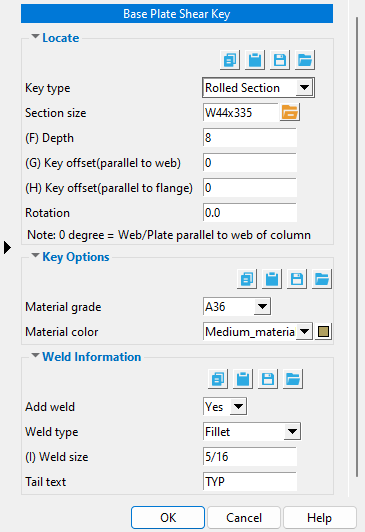Image resolution: width=365 pixels, height=532 pixels.
Task: Click the OK button
Action: pyautogui.click(x=168, y=517)
